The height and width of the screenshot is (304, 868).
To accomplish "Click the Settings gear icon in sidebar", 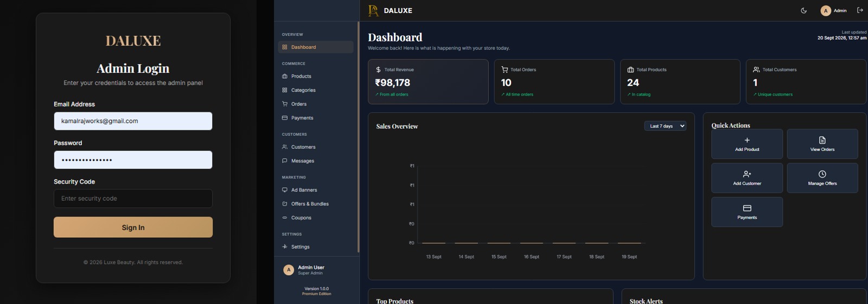I will click(x=285, y=247).
